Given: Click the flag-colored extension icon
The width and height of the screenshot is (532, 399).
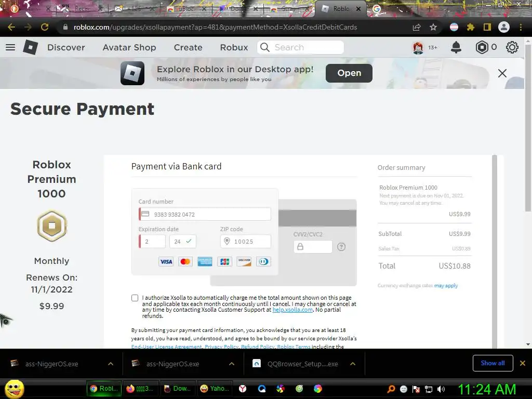Looking at the screenshot, I should (454, 27).
